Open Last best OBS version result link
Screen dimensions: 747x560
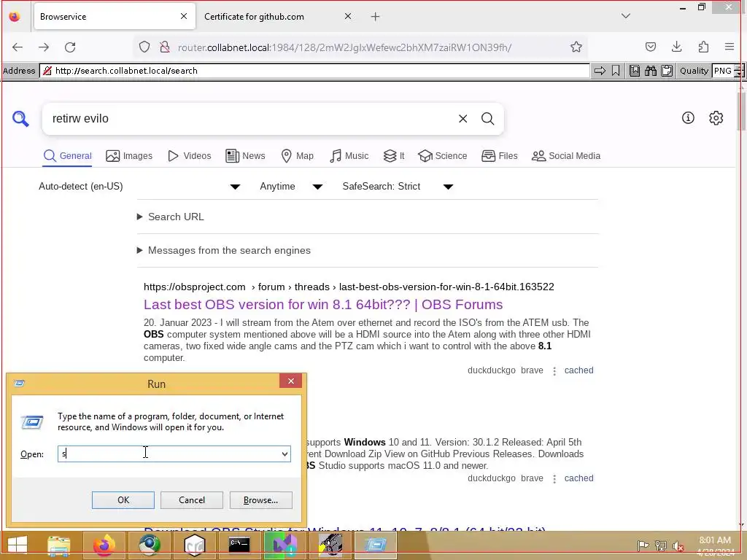coord(323,305)
